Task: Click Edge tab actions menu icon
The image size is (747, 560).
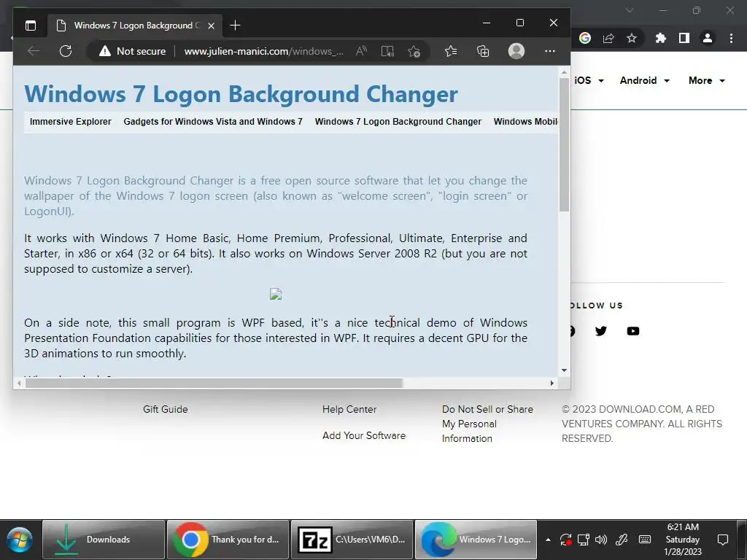Action: [31, 26]
